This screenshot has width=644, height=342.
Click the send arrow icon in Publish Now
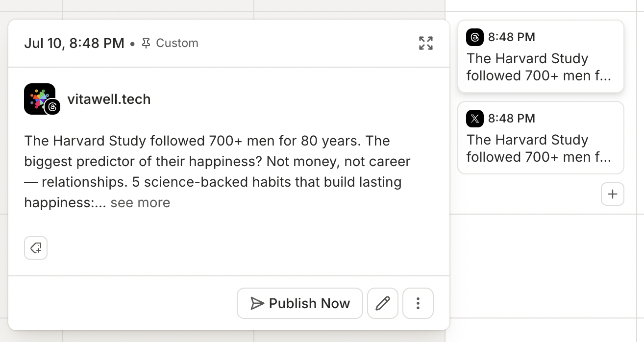pos(257,303)
